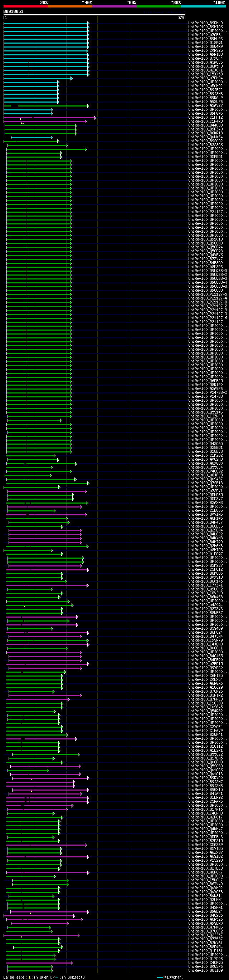The width and height of the screenshot is (229, 980).
Task: Select the UniRef100_Q5PRD1 label
Action: [205, 157]
